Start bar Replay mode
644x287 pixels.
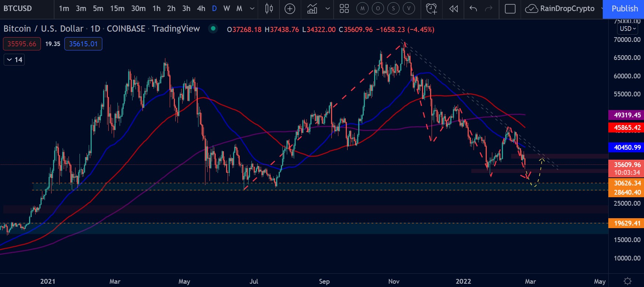(x=454, y=8)
